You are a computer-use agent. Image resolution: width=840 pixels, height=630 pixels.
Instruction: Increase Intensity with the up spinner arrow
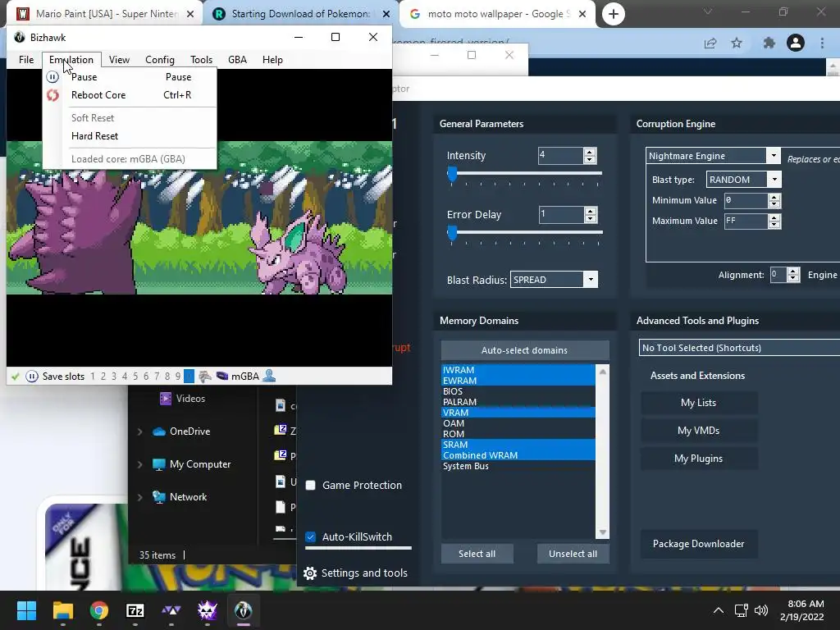(590, 152)
